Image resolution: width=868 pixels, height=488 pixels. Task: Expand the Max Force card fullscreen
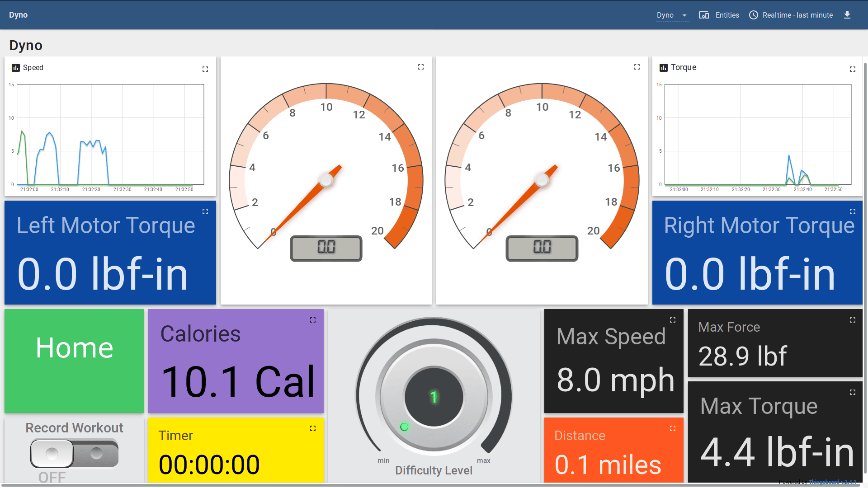click(x=853, y=320)
